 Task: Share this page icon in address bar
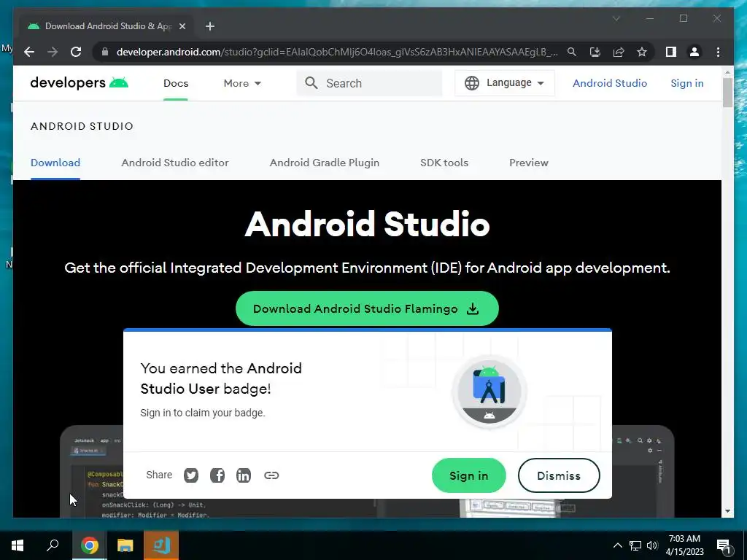tap(619, 52)
